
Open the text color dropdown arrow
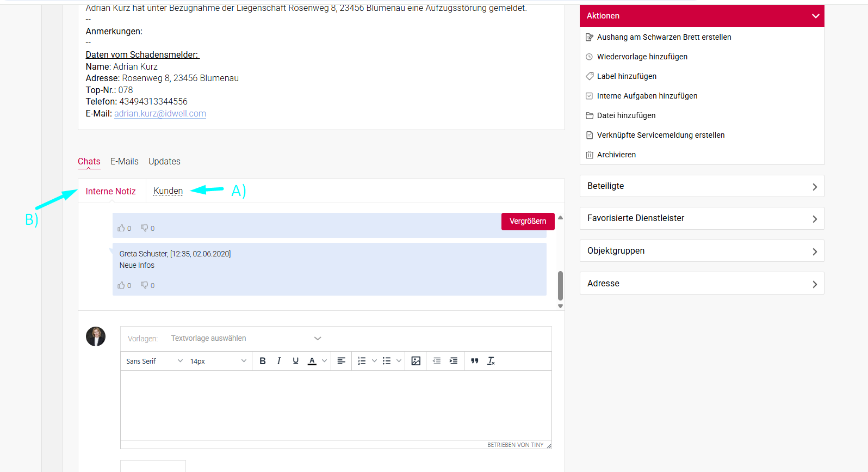coord(325,361)
